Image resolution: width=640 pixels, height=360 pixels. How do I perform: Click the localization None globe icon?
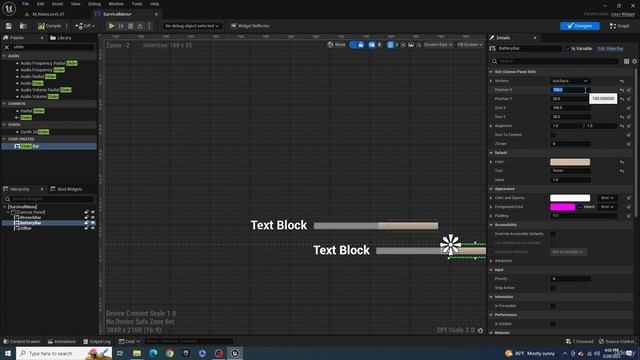336,45
